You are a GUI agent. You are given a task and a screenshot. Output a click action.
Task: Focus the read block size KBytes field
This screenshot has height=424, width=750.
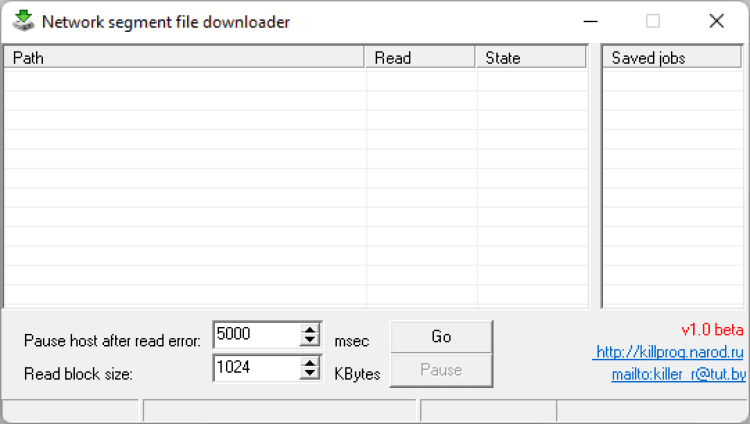pyautogui.click(x=256, y=368)
